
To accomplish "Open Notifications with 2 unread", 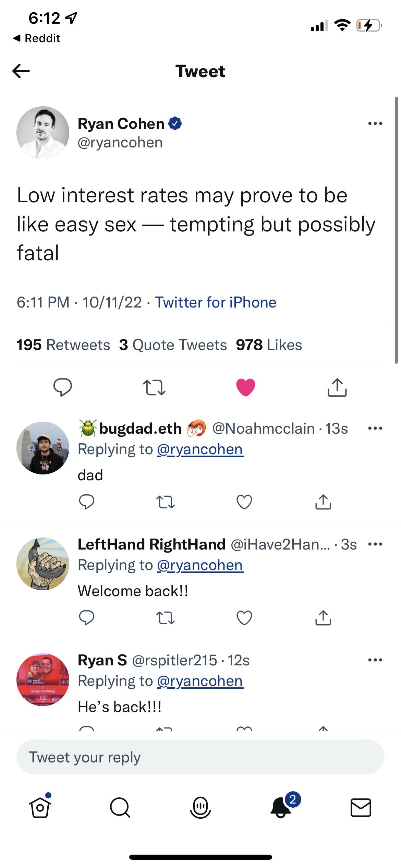I will click(281, 807).
